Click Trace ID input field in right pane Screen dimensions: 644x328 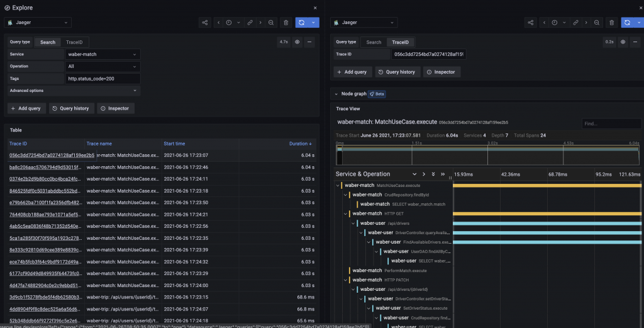[428, 54]
